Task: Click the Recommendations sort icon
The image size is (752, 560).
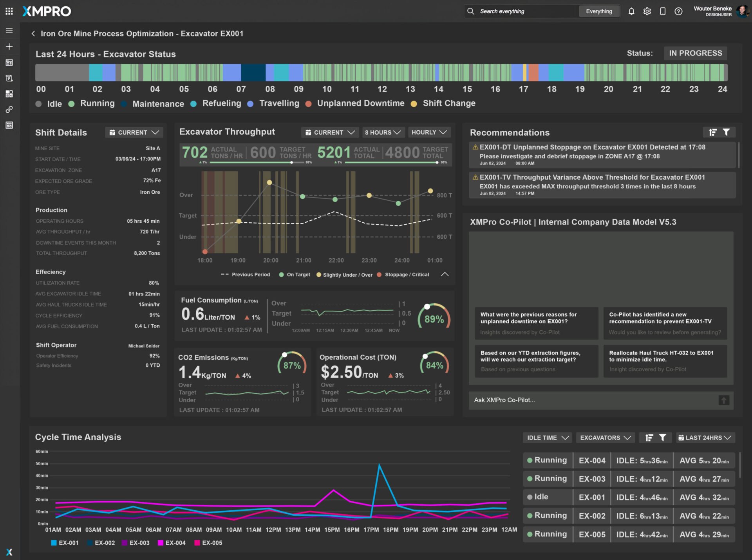Action: (x=713, y=132)
